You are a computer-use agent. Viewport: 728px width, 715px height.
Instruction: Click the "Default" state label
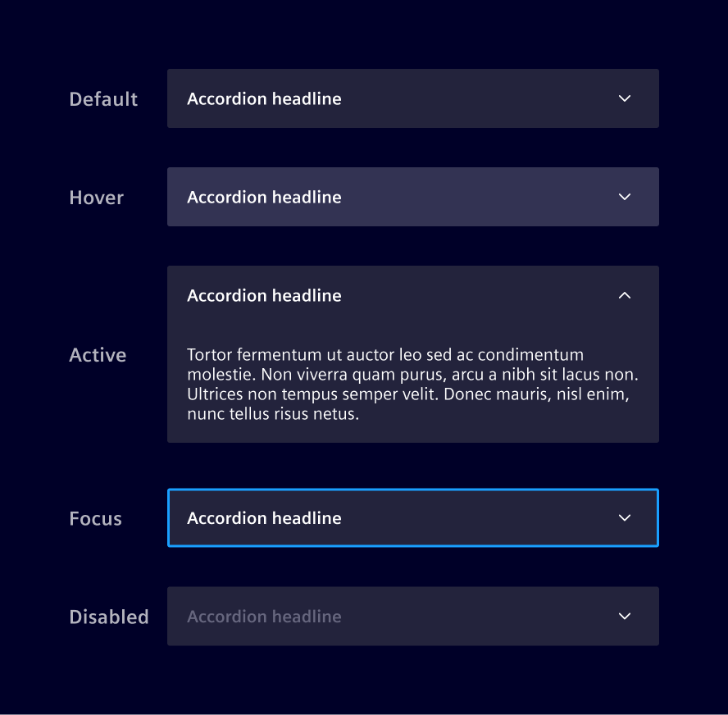pyautogui.click(x=103, y=99)
